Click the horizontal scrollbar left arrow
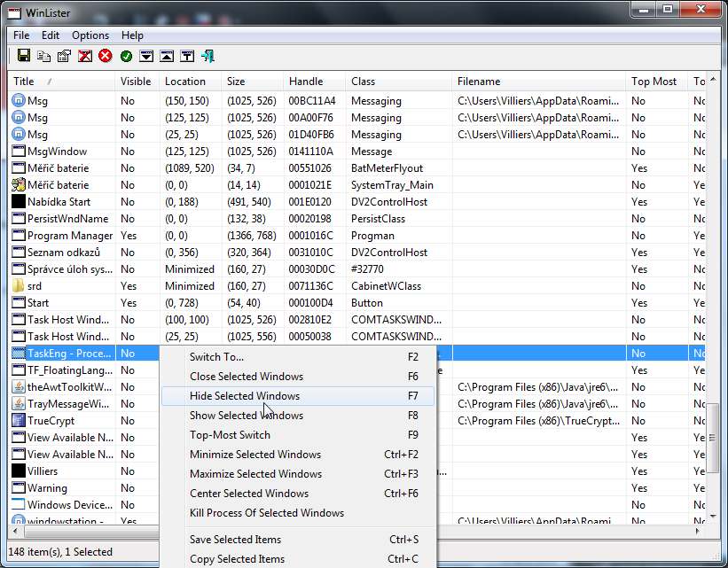The height and width of the screenshot is (568, 728). coord(15,531)
